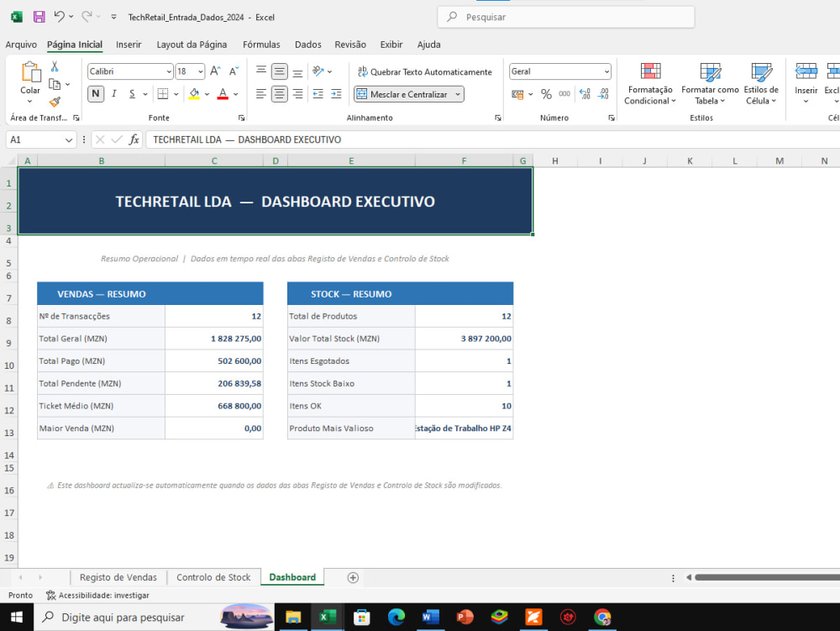Open Fonte dialog launcher
Screen dimensions: 840x631
(242, 118)
